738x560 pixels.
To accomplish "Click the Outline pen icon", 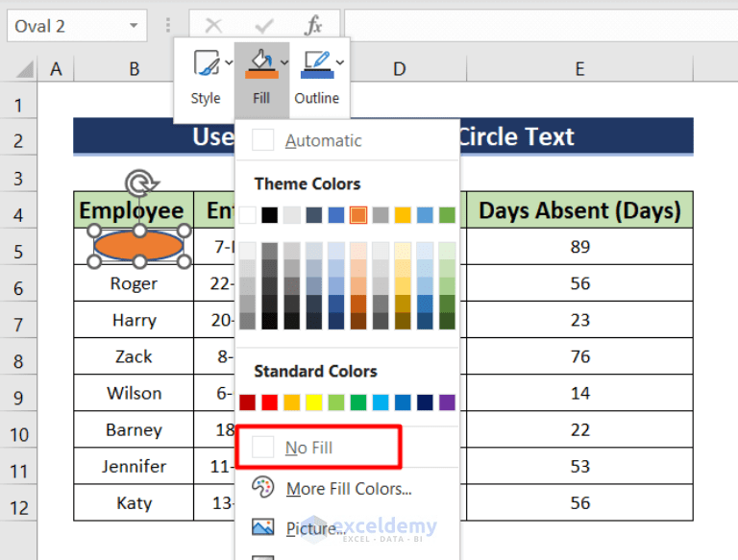I will [x=317, y=64].
